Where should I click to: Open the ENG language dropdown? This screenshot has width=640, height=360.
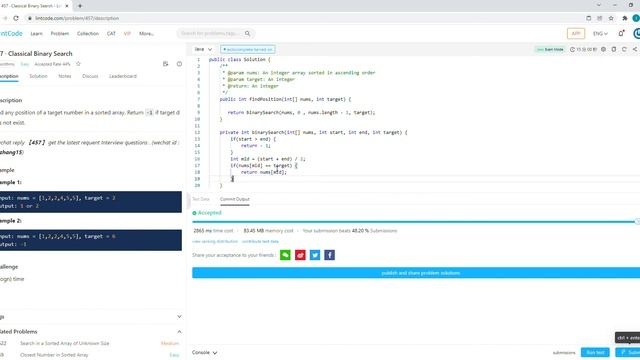600,33
